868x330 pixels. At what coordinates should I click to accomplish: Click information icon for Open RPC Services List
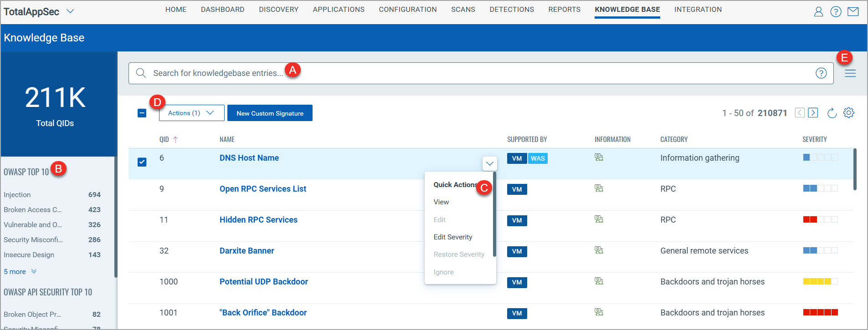599,188
